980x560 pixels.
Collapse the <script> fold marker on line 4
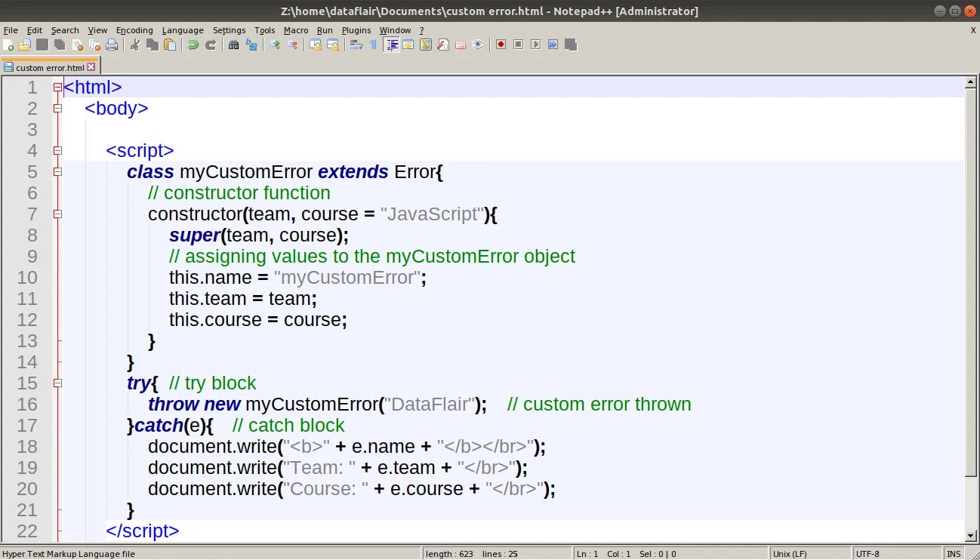pos(57,151)
